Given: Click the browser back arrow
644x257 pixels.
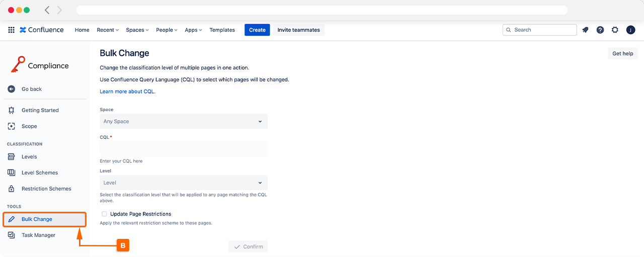Looking at the screenshot, I should pos(47,10).
